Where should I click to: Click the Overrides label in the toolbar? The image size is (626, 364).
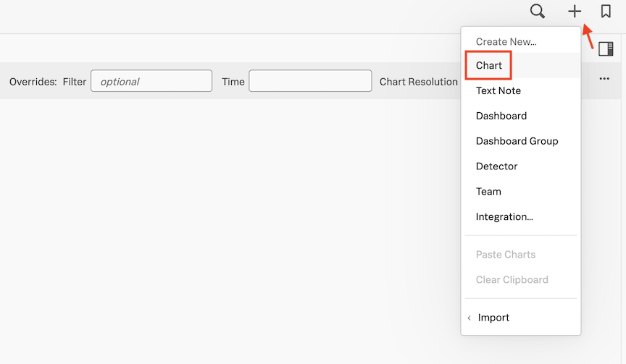(33, 82)
